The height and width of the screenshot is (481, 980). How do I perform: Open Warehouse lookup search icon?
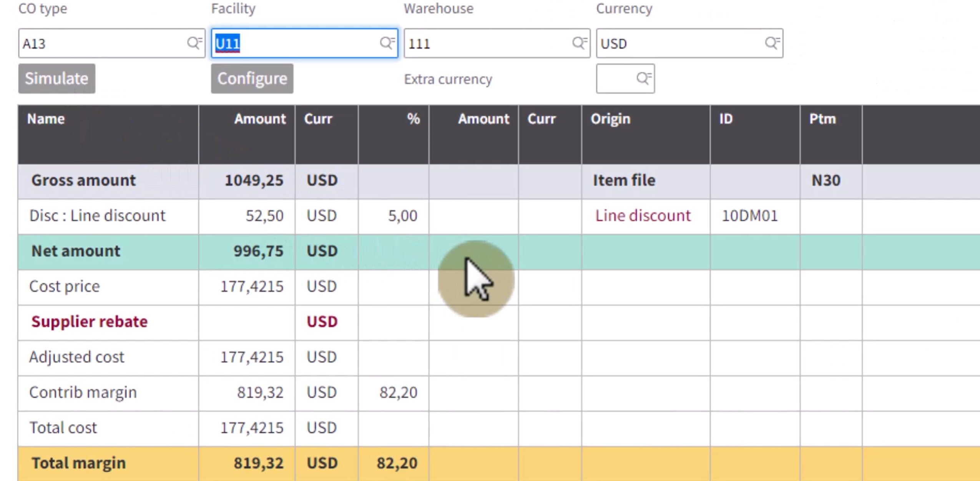pyautogui.click(x=580, y=43)
